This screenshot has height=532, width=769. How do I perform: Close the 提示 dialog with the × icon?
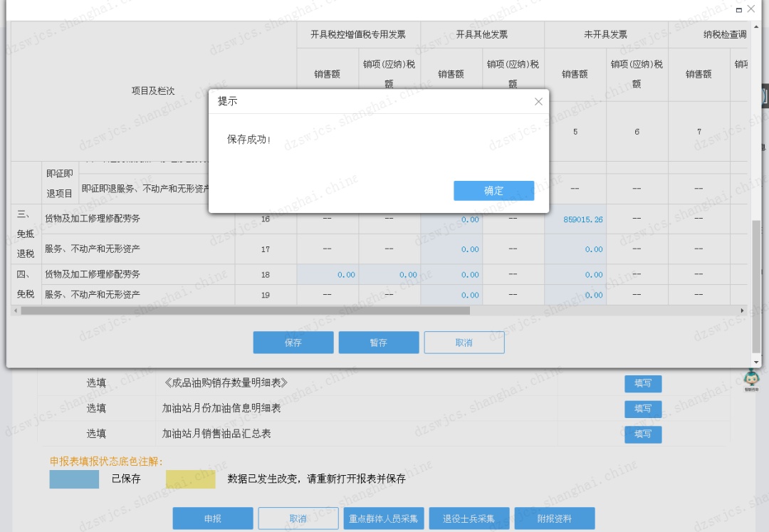coord(538,101)
